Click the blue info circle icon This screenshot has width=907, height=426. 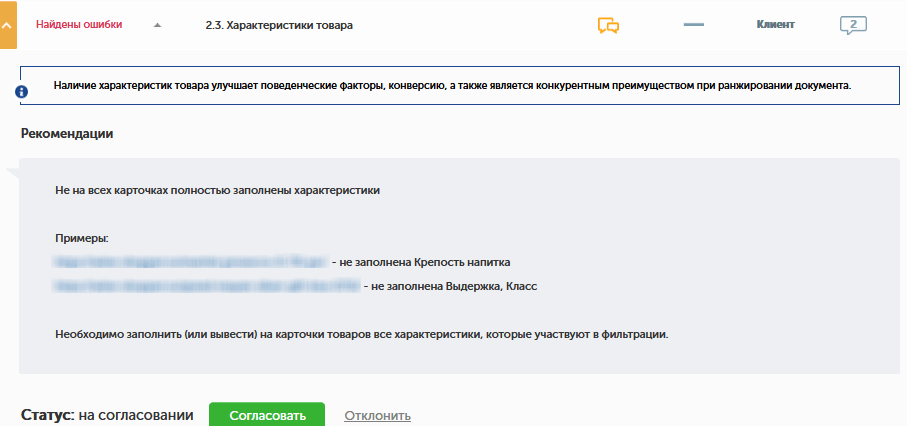tap(21, 91)
